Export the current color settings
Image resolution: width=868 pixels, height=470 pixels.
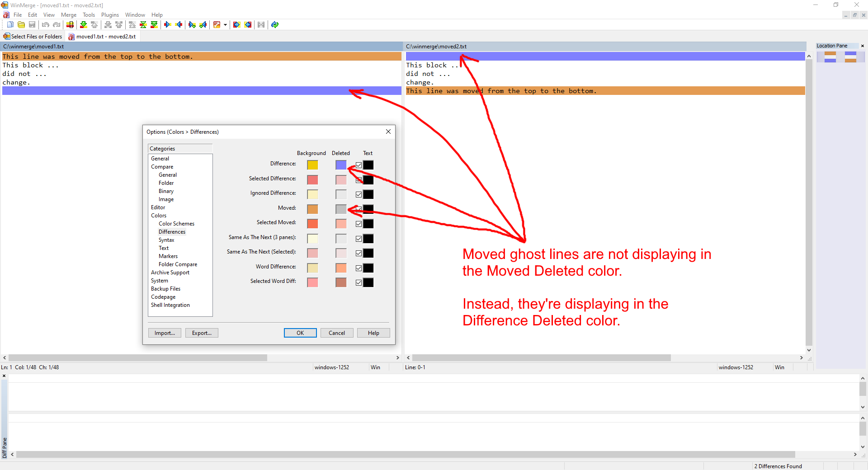201,333
